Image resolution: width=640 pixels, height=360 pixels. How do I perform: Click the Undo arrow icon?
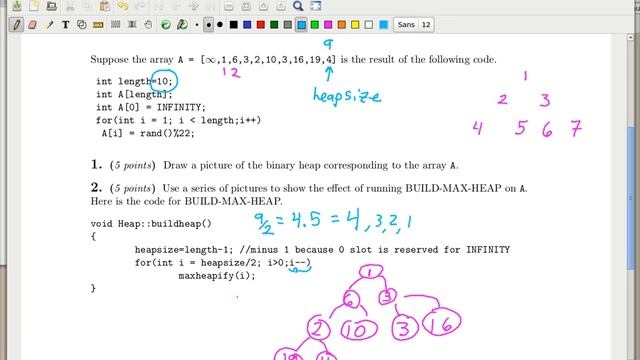tap(122, 6)
